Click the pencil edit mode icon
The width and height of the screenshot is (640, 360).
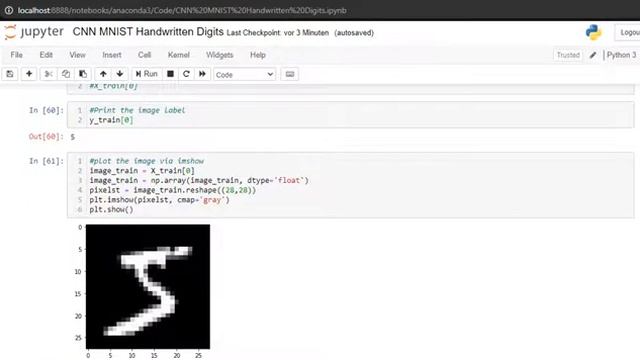[593, 55]
